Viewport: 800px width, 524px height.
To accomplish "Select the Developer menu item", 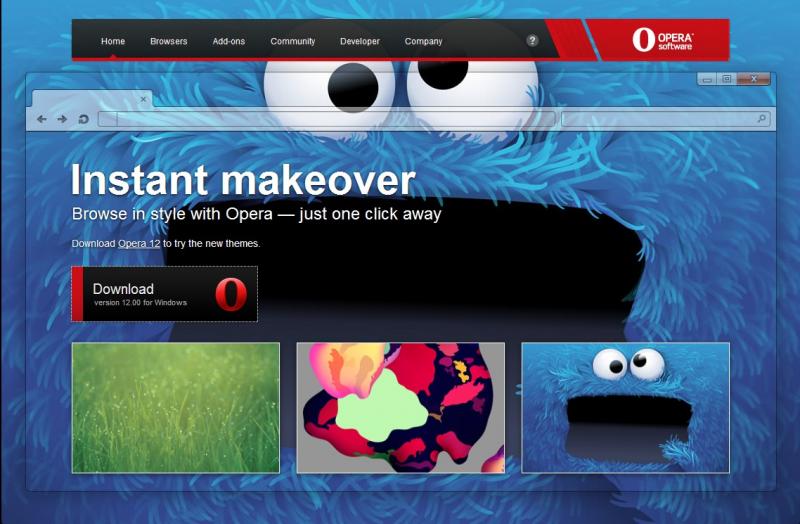I will (x=360, y=41).
